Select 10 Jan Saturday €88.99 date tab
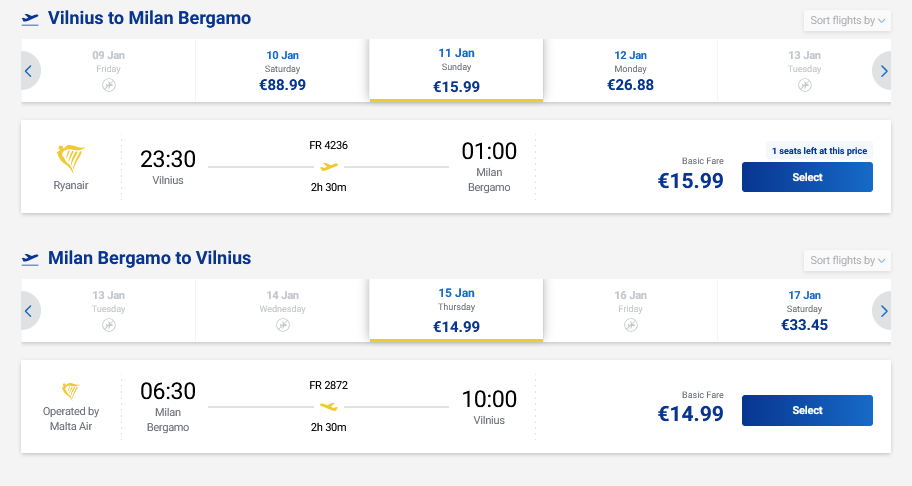 coord(282,71)
